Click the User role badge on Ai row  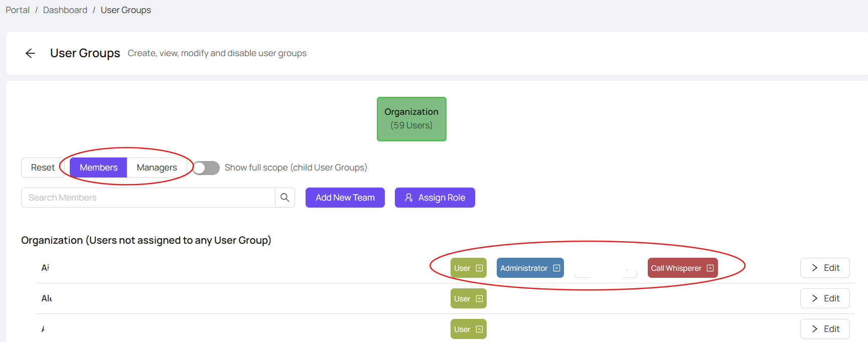(469, 268)
